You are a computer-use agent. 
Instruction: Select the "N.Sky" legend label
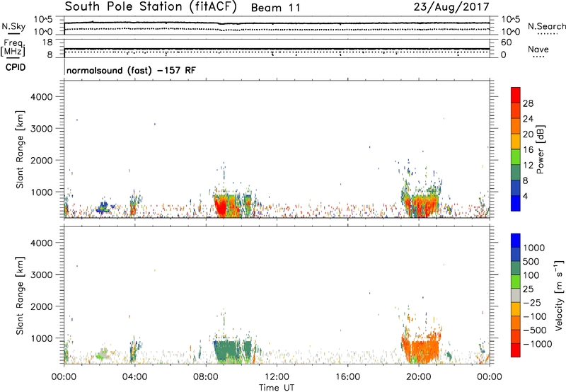coord(13,26)
